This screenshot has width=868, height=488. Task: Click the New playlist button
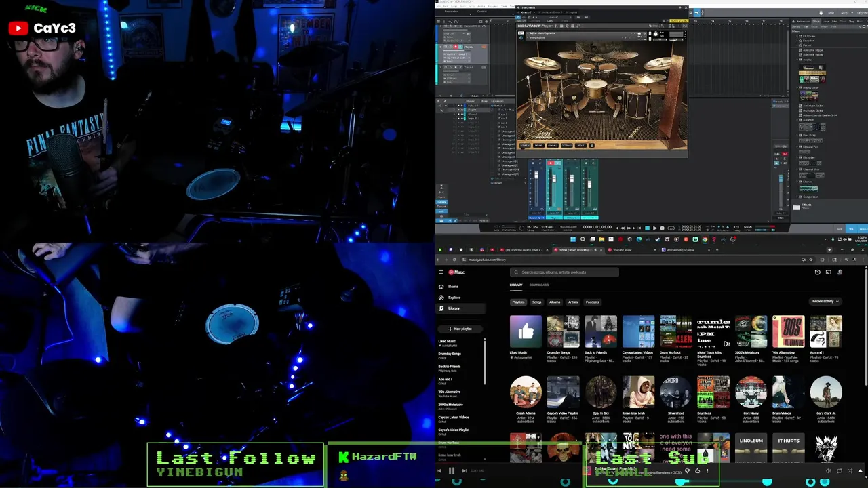click(461, 329)
